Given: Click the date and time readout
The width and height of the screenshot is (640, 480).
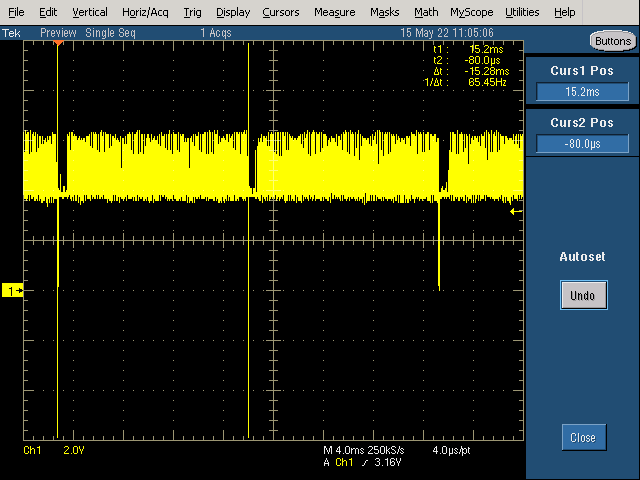Looking at the screenshot, I should click(x=447, y=33).
